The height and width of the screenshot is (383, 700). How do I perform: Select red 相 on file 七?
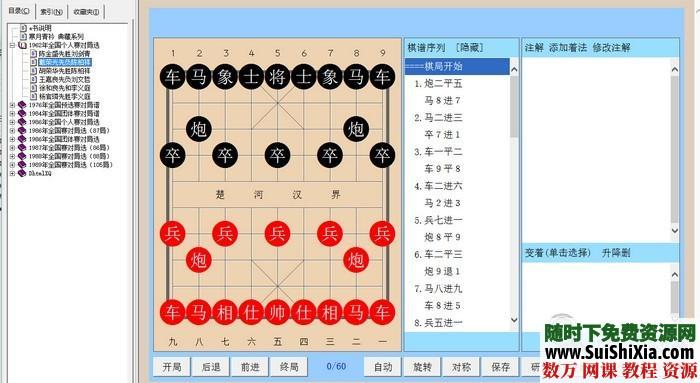(225, 312)
